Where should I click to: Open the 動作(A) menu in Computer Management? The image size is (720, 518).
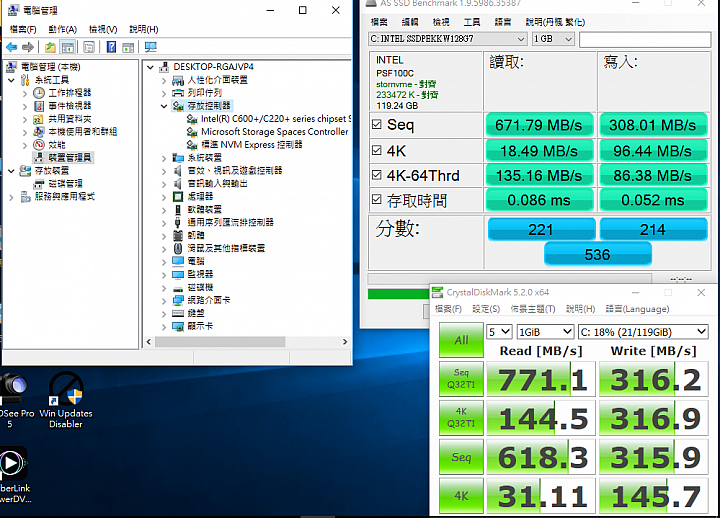point(62,29)
